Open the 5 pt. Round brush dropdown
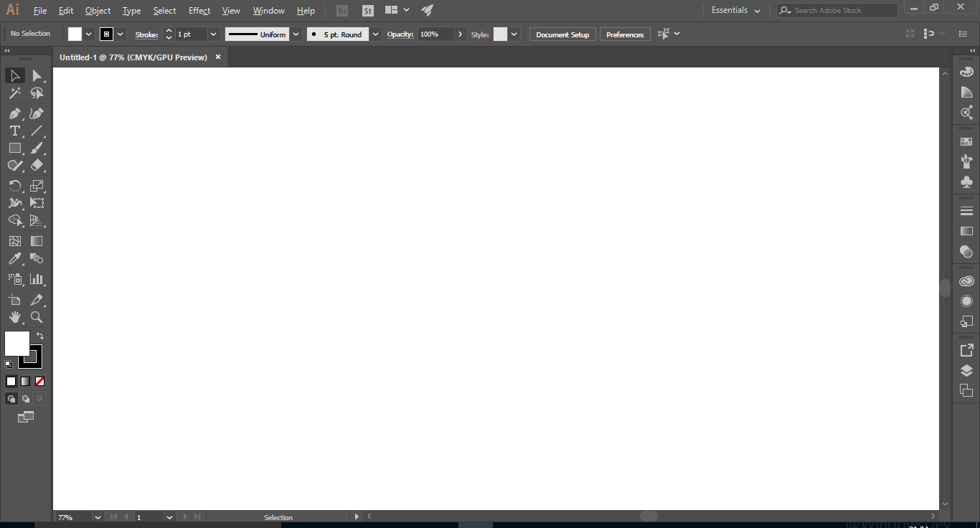Viewport: 980px width, 528px height. tap(375, 34)
